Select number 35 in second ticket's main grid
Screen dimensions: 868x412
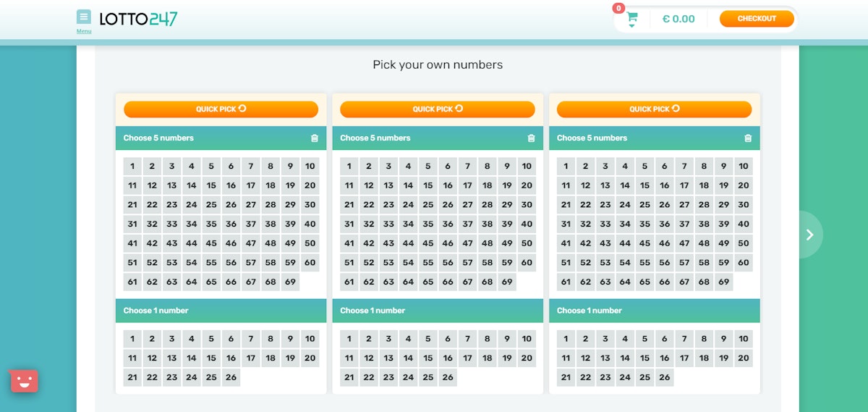pos(428,224)
